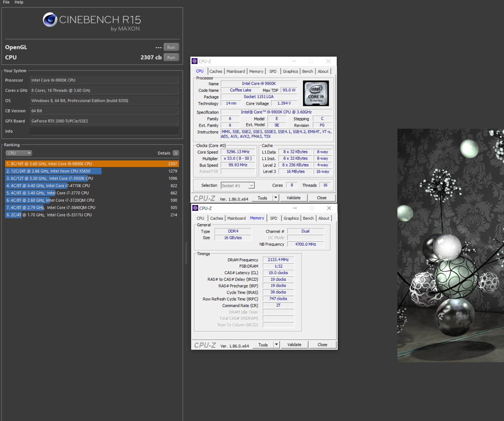Switch to Bench tab in upper CPU-Z
Screen dimensions: 504x421
coord(308,71)
